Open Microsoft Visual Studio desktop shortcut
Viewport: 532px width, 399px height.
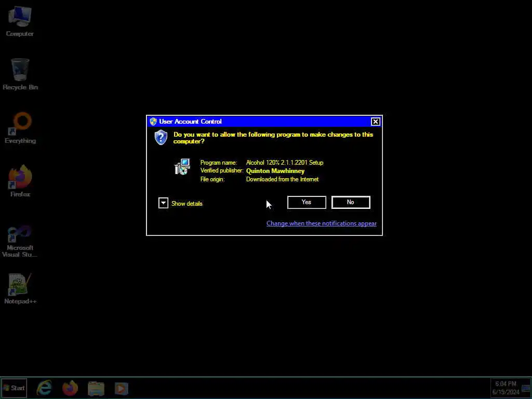click(20, 241)
